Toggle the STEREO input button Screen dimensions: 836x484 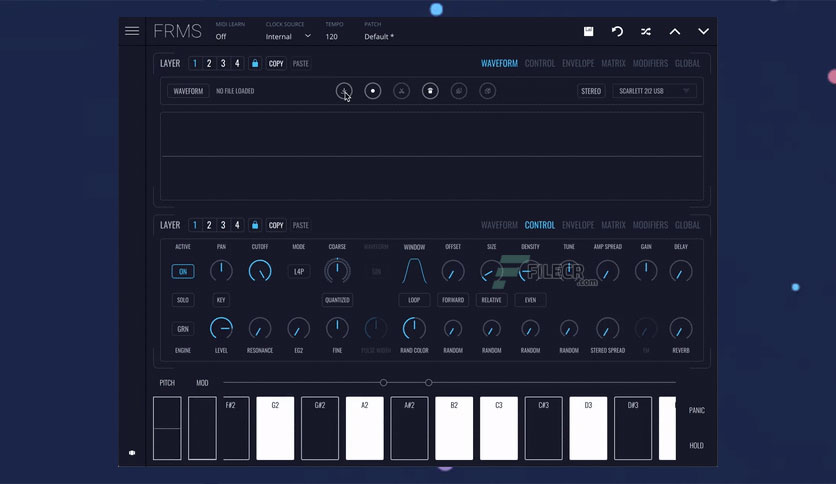coord(591,91)
